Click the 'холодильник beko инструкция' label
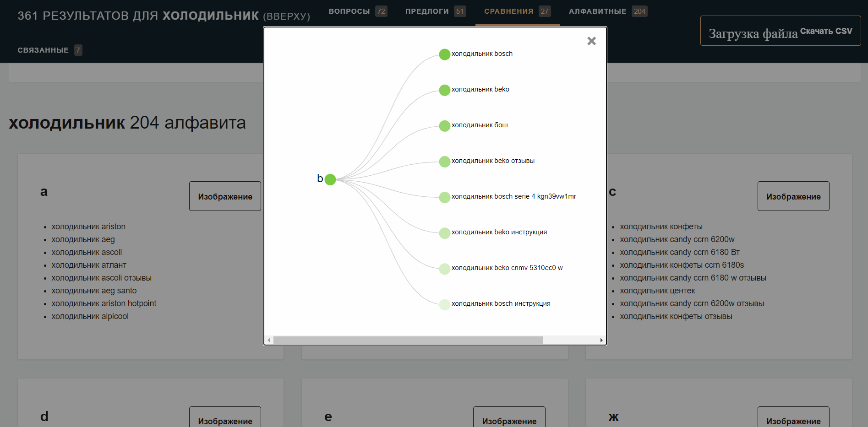The width and height of the screenshot is (868, 427). pos(499,232)
